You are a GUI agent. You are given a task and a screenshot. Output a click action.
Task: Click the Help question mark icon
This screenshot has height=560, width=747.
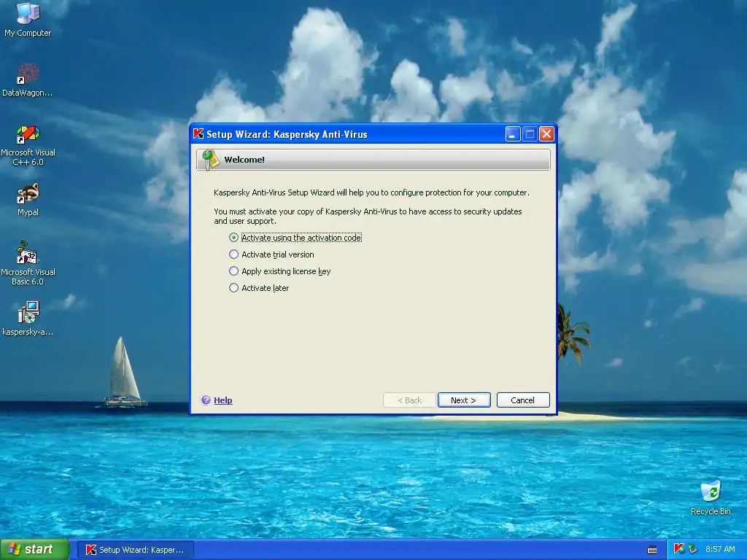click(206, 400)
